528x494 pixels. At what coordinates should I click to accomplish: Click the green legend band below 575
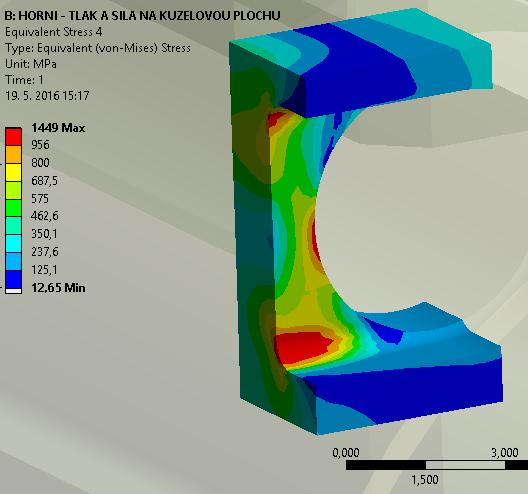click(13, 208)
